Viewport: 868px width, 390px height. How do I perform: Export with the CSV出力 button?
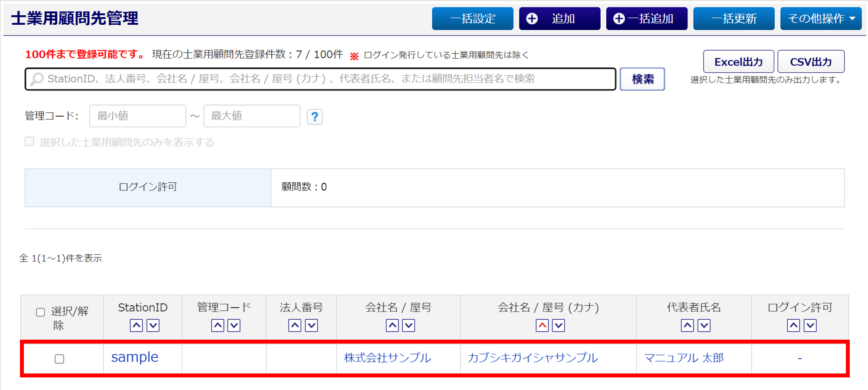point(811,62)
